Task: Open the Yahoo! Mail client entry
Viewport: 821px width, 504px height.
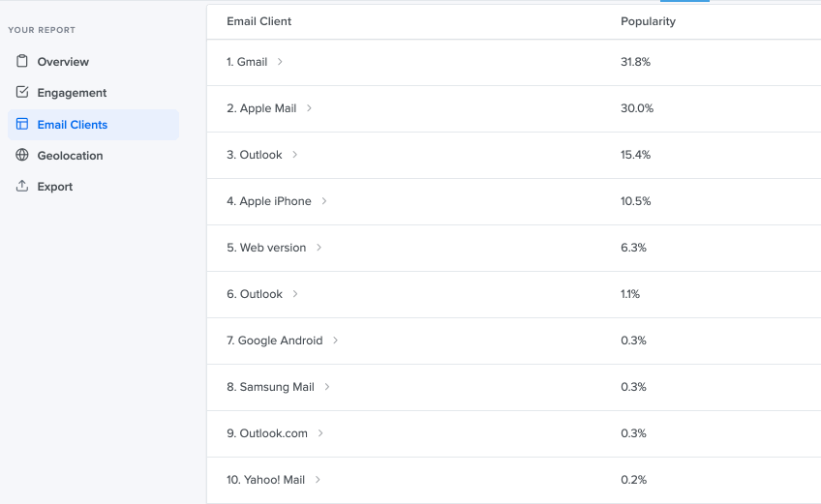Action: point(265,480)
